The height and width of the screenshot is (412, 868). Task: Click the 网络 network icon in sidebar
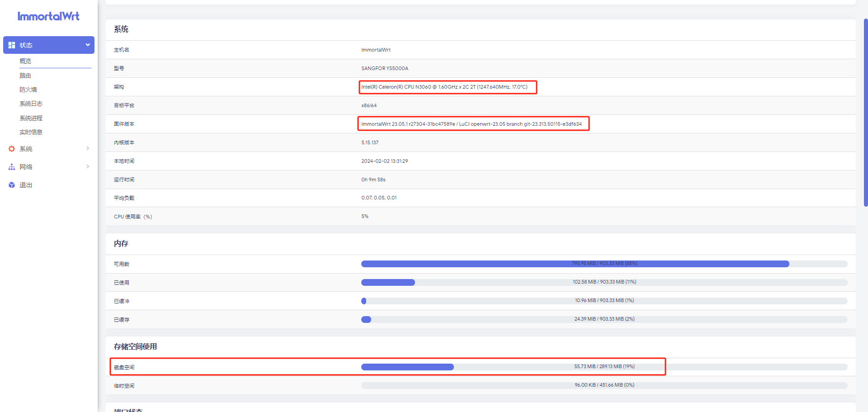click(x=12, y=167)
